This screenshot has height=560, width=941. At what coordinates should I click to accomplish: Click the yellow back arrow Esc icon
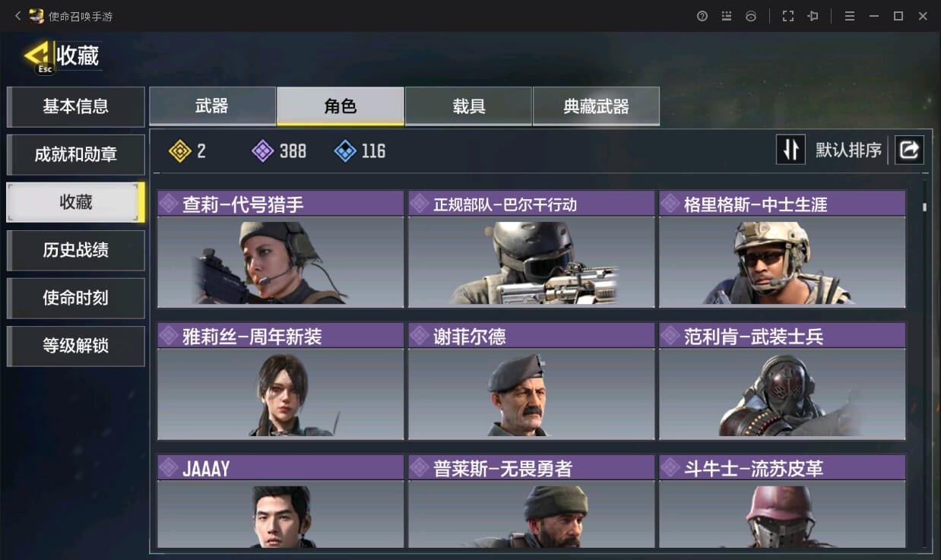pyautogui.click(x=38, y=56)
